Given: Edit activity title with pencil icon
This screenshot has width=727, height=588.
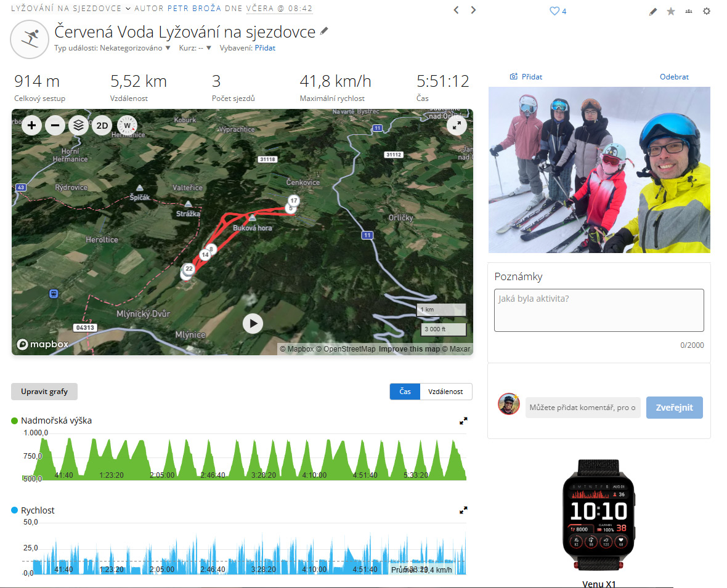Looking at the screenshot, I should pyautogui.click(x=325, y=31).
